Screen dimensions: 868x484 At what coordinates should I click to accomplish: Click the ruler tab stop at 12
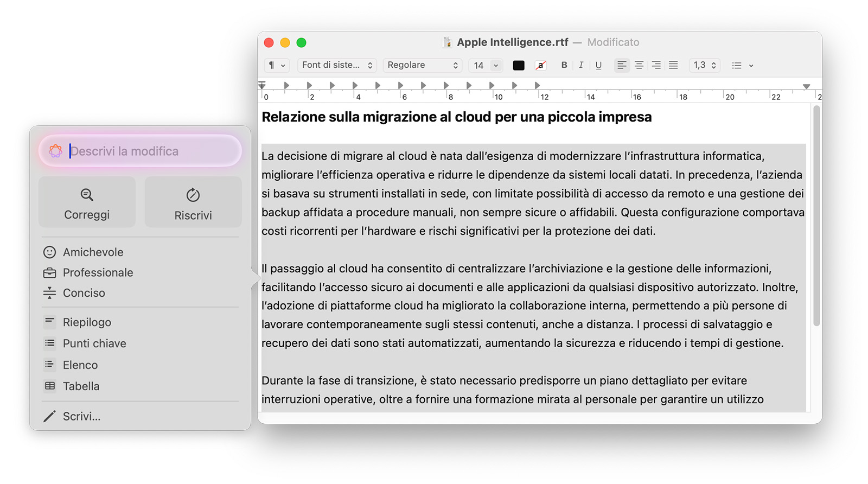[537, 85]
